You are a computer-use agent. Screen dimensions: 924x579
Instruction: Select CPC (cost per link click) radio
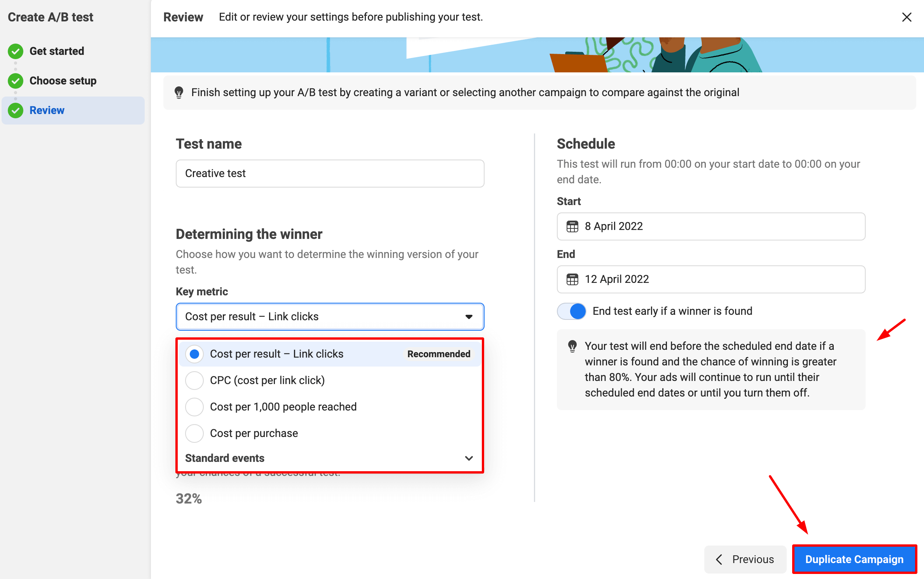click(x=194, y=380)
